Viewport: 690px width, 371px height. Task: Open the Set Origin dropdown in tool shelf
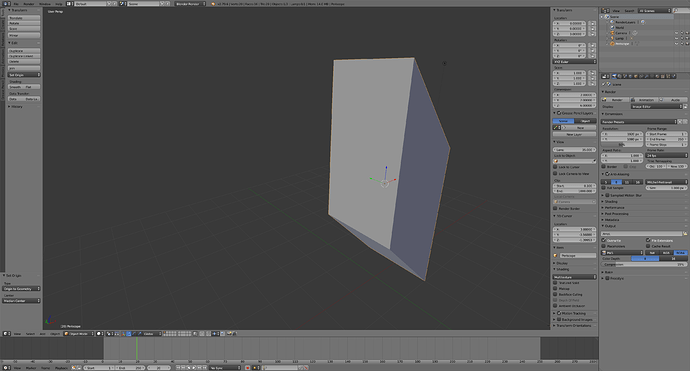tap(24, 75)
